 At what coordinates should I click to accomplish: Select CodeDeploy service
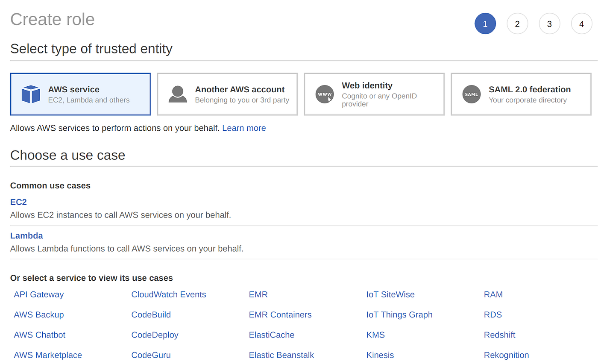155,335
